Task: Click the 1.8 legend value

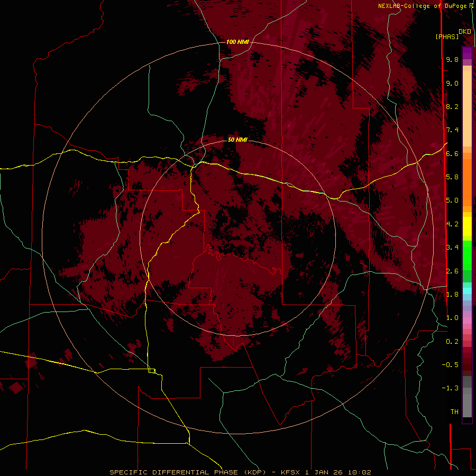Action: coord(452,295)
